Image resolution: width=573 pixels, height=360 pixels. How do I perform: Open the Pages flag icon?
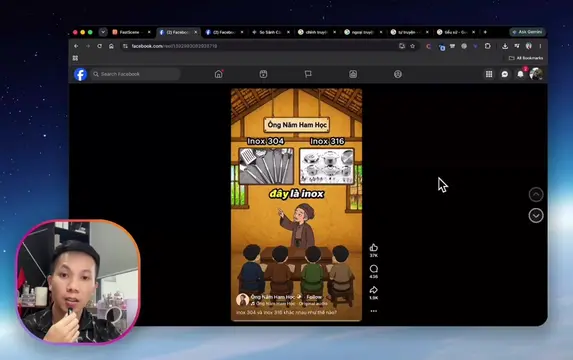click(308, 74)
